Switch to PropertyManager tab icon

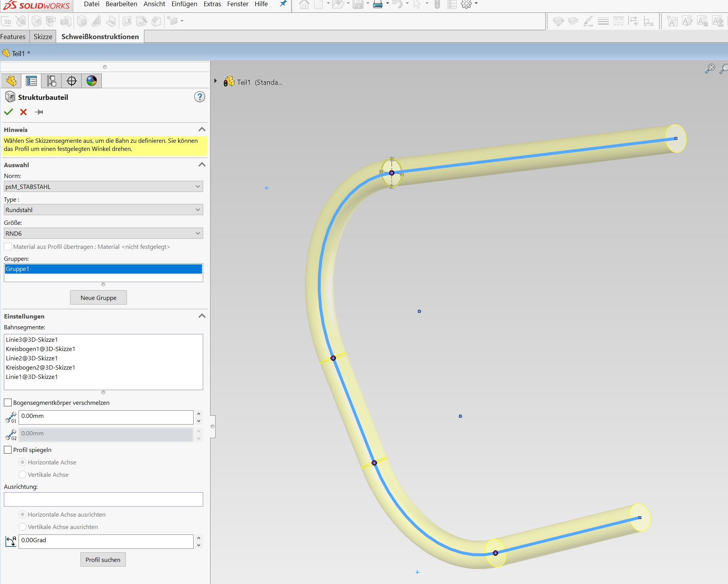(x=31, y=81)
